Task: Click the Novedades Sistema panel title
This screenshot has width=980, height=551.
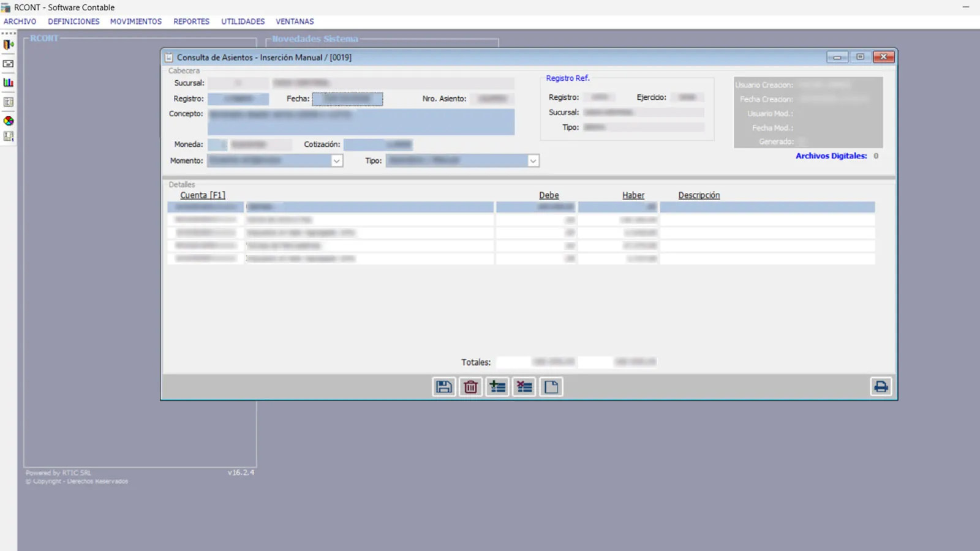Action: click(315, 39)
